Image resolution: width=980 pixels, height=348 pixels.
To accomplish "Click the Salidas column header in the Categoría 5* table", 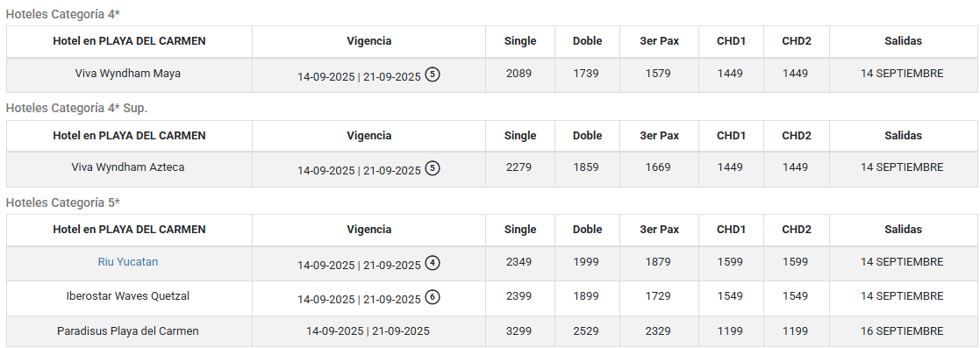I will [x=903, y=230].
